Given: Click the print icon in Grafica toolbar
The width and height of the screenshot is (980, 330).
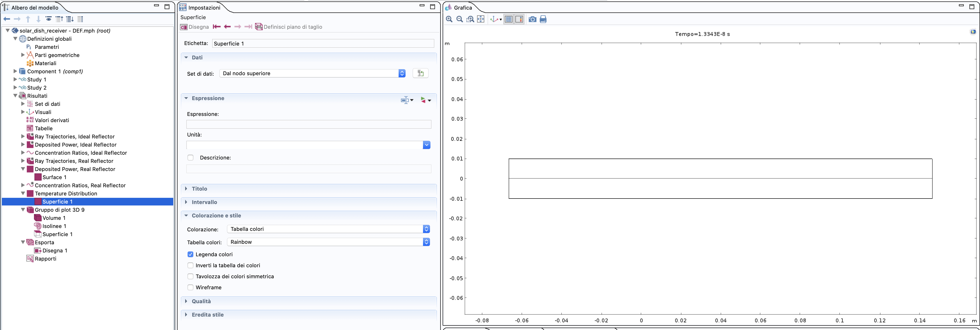Looking at the screenshot, I should click(x=543, y=19).
